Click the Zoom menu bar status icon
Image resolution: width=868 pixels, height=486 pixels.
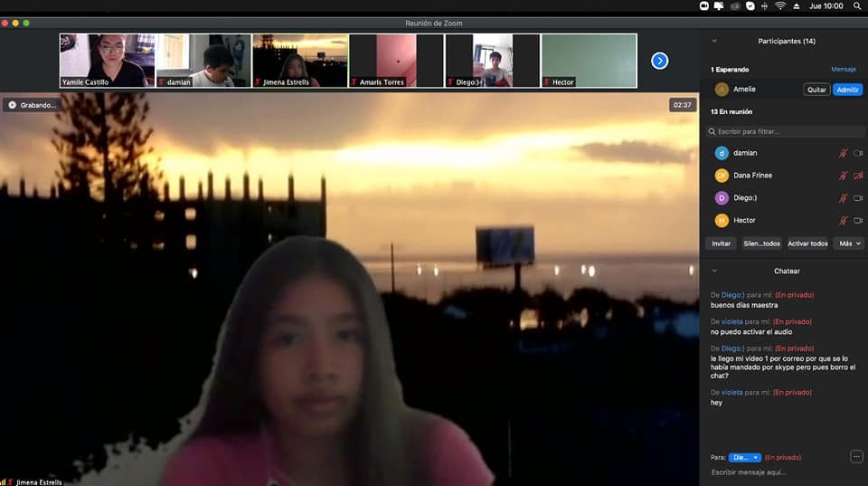[x=704, y=6]
